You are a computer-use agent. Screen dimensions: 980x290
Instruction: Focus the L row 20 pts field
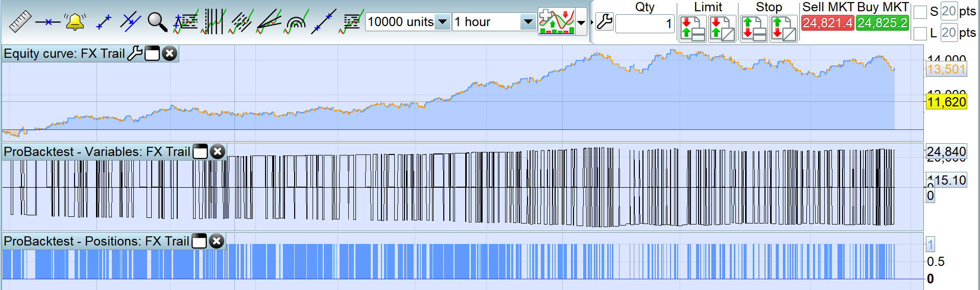pyautogui.click(x=949, y=33)
